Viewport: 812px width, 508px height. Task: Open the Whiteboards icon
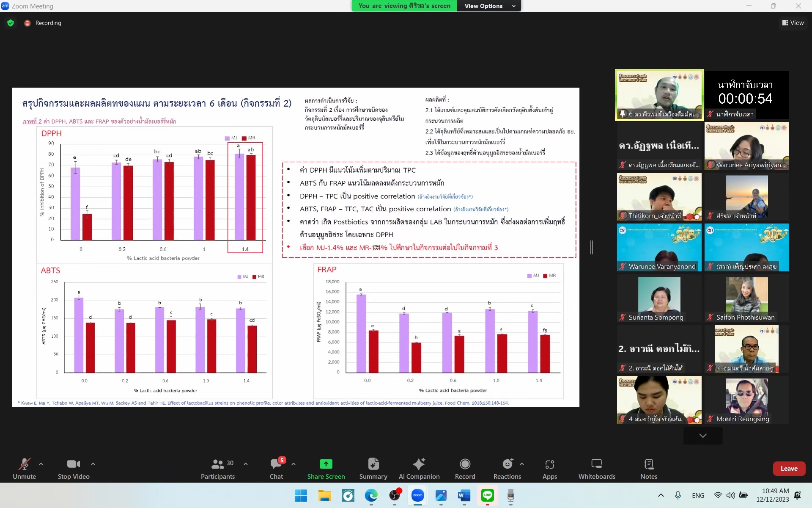(x=596, y=464)
